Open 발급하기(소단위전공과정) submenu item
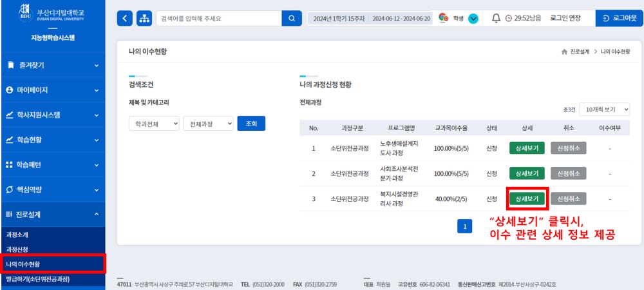The width and height of the screenshot is (644, 290). [x=38, y=279]
